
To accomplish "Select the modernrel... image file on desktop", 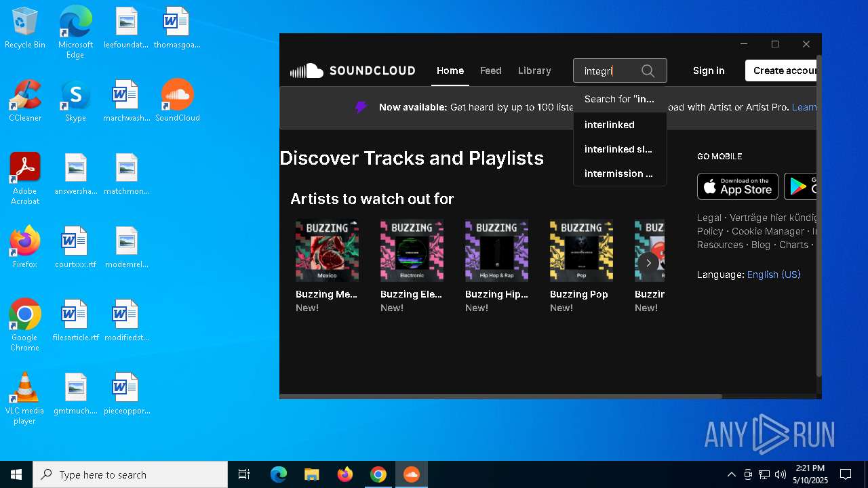I will click(x=126, y=247).
